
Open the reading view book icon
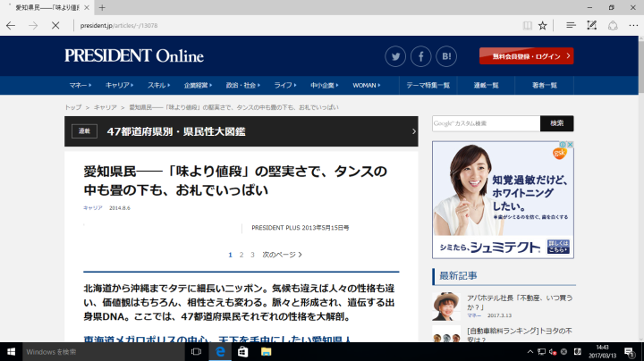[x=527, y=26]
